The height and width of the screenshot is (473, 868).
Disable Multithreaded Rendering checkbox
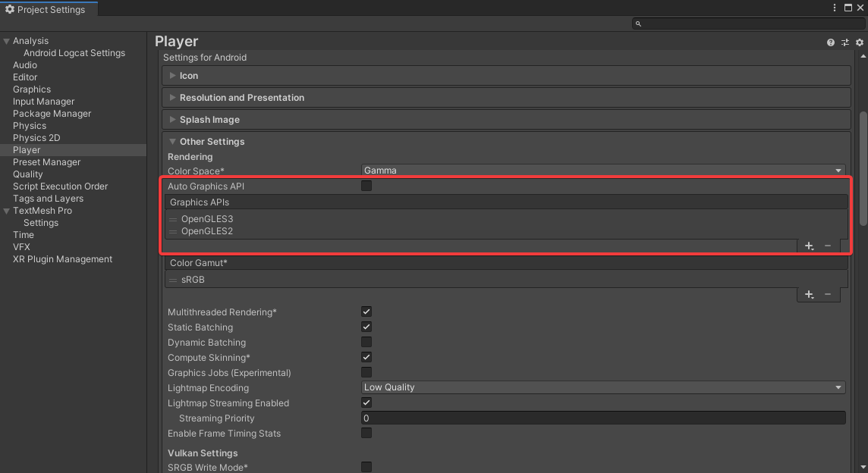(366, 312)
